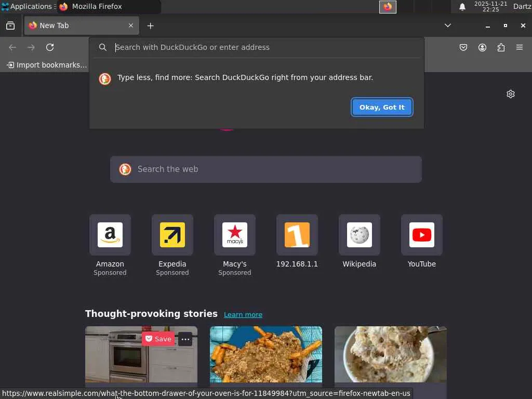Expand the list all tabs chevron
Viewport: 532px width, 399px height.
click(x=448, y=25)
